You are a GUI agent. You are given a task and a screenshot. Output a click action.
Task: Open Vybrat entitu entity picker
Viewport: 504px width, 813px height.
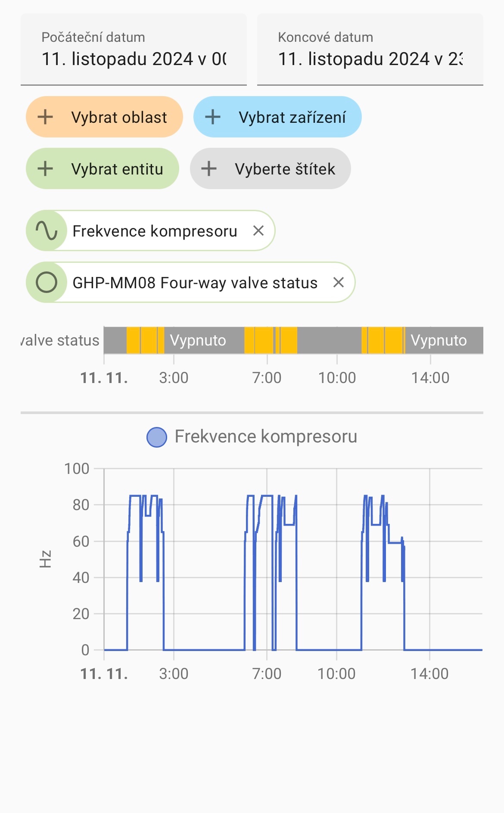103,168
